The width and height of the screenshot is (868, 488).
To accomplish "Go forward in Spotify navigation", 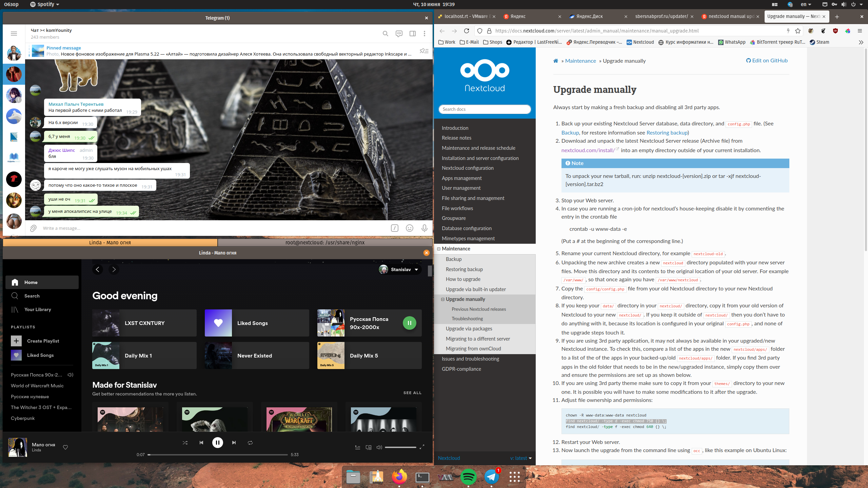I will click(114, 269).
